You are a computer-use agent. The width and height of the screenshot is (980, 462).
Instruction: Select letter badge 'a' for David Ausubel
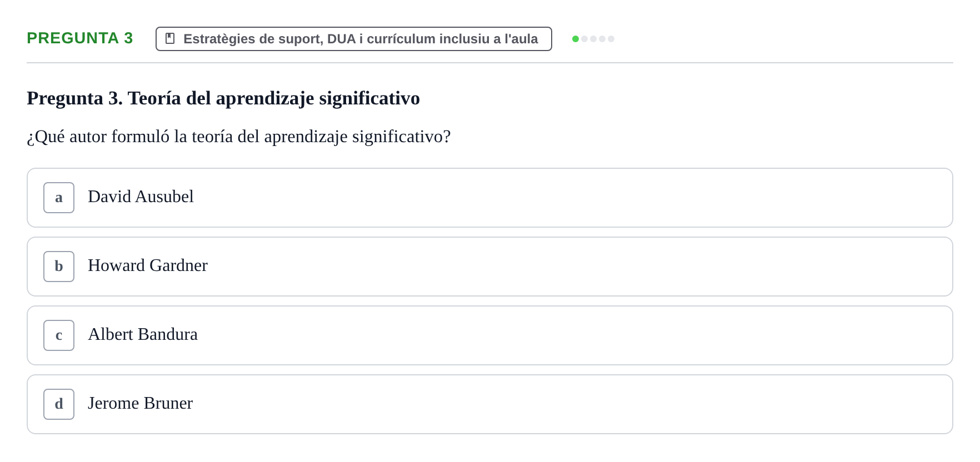(x=59, y=198)
